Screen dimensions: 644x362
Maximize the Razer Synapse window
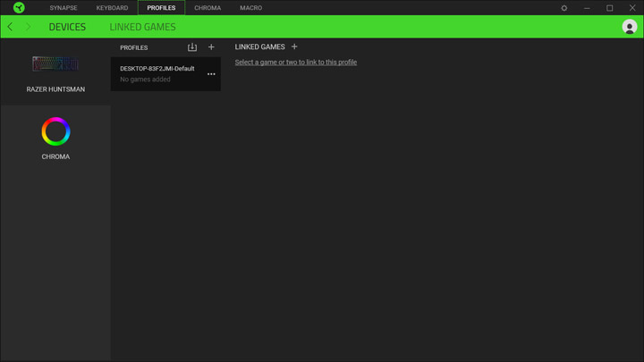609,8
